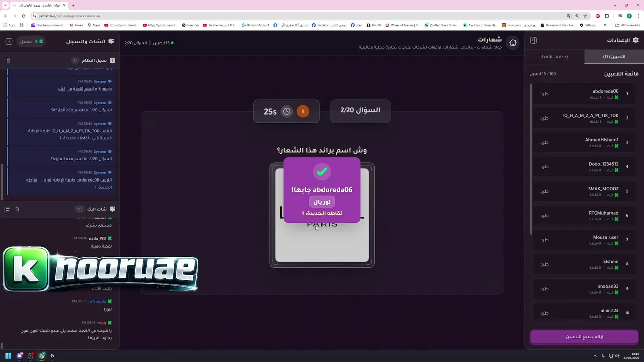Click the players list scrollbar
Viewport: 644px width, 362px height.
531,158
